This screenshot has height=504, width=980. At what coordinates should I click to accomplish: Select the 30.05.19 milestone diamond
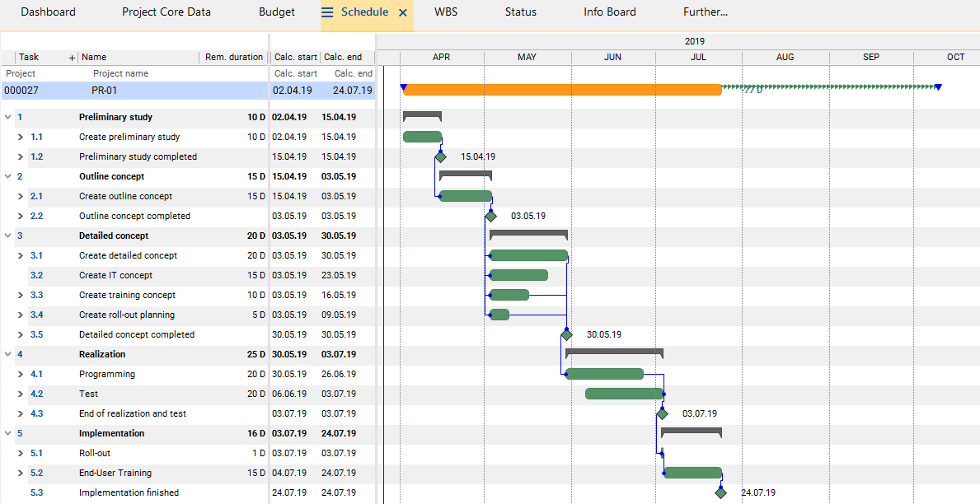pyautogui.click(x=566, y=334)
